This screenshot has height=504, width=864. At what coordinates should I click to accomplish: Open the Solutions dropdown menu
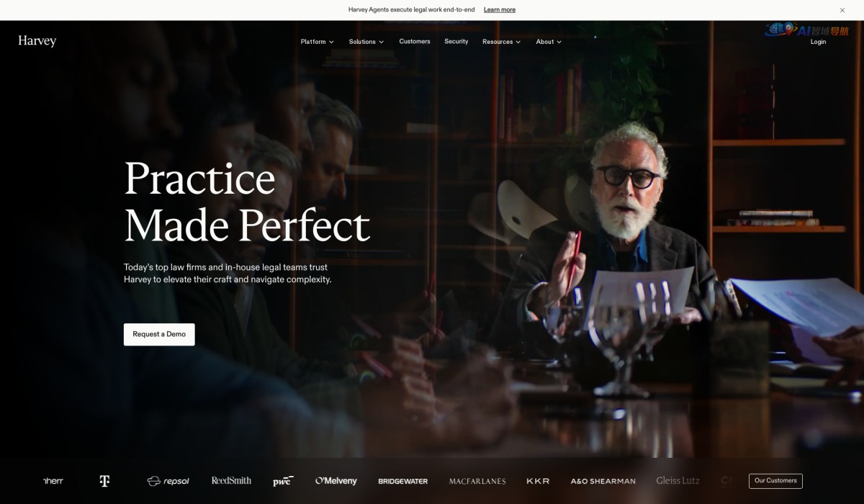tap(366, 42)
